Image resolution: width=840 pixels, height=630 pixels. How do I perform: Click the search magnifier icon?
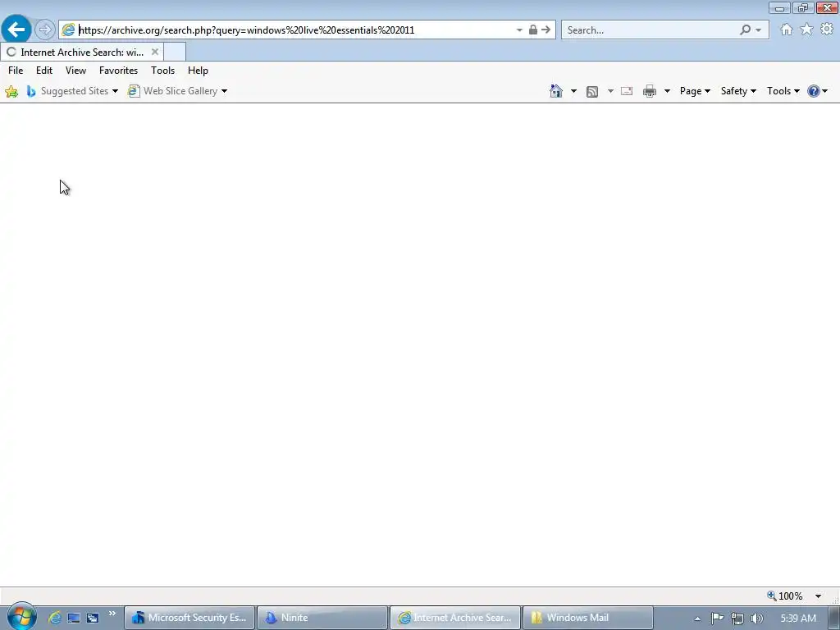point(745,30)
